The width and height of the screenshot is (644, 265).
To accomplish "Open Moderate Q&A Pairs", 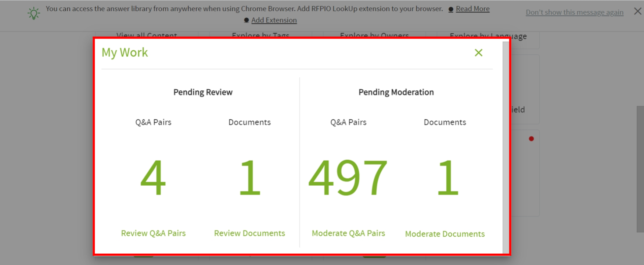I will (x=348, y=233).
